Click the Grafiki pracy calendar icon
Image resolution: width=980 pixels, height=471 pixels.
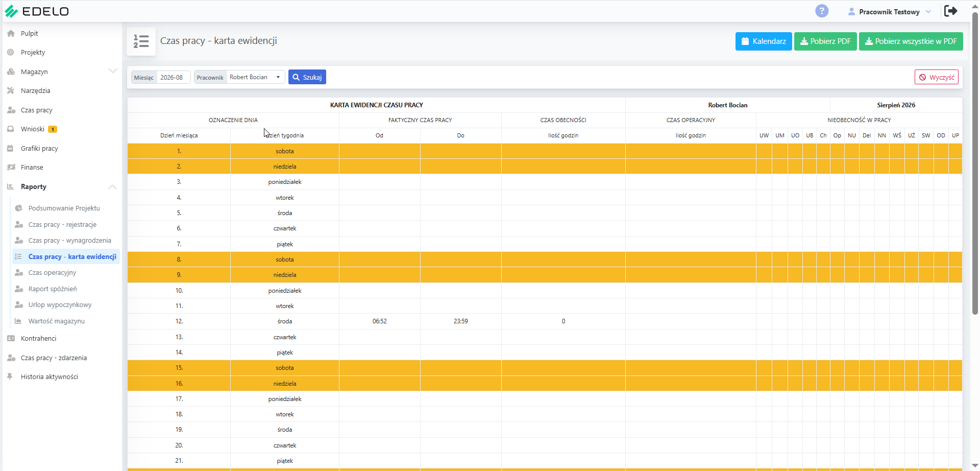tap(11, 148)
